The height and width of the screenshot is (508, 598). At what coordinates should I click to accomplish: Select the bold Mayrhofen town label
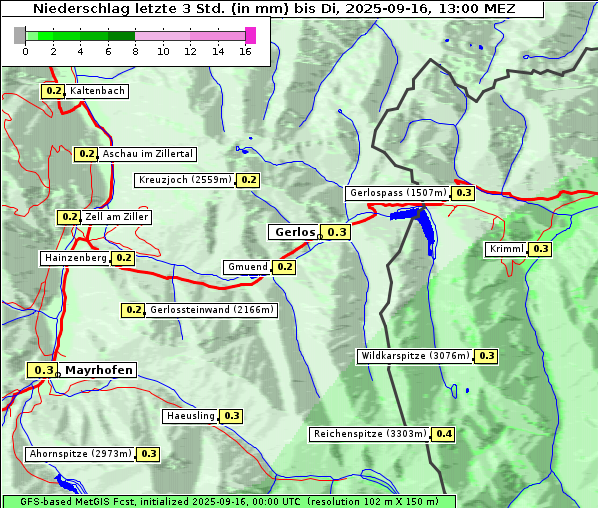98,370
